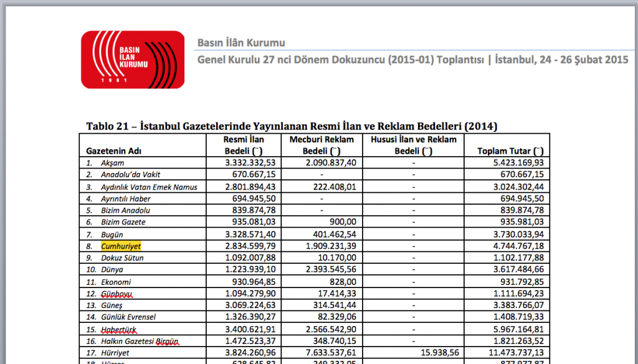Click the newspaper name 'Dünya'

coord(112,270)
